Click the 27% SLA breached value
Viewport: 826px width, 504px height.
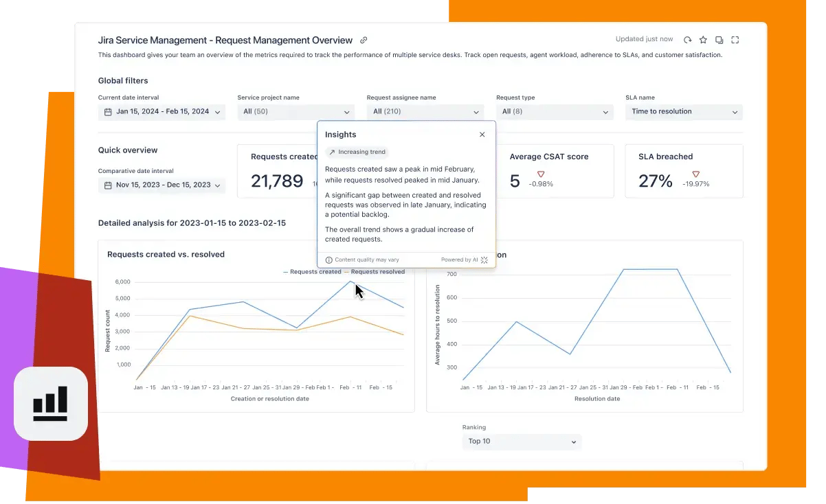click(656, 181)
